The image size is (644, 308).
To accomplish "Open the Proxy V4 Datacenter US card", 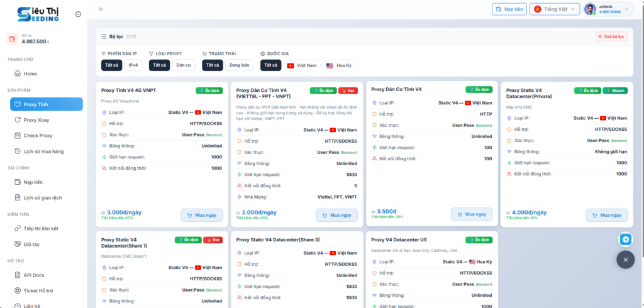I will (399, 239).
